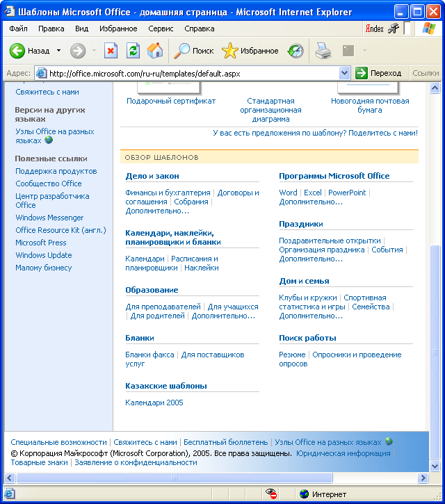
Task: Click the privacy eye icon in status bar
Action: pyautogui.click(x=271, y=494)
